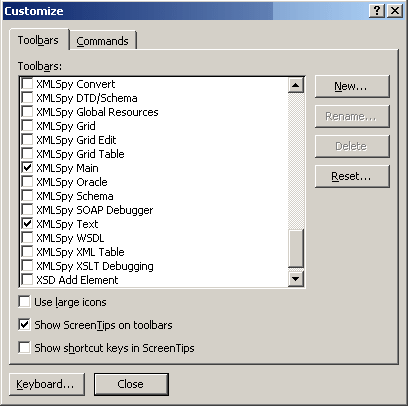Screen dimensions: 408x406
Task: Click the Close button at bottom
Action: coord(131,384)
